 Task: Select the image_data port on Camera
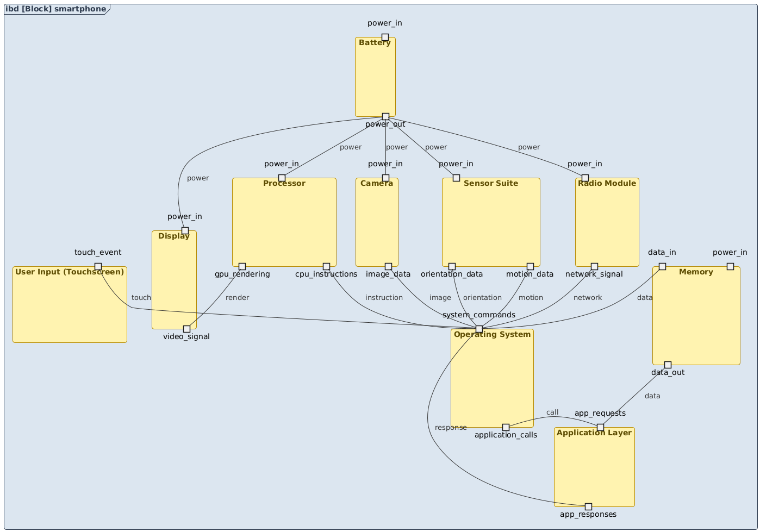pos(388,266)
